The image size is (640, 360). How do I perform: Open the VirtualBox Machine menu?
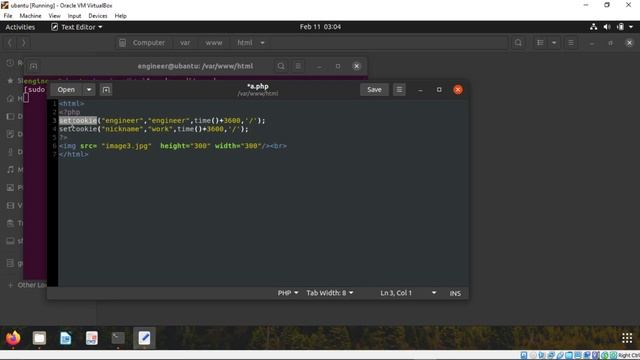pyautogui.click(x=30, y=16)
